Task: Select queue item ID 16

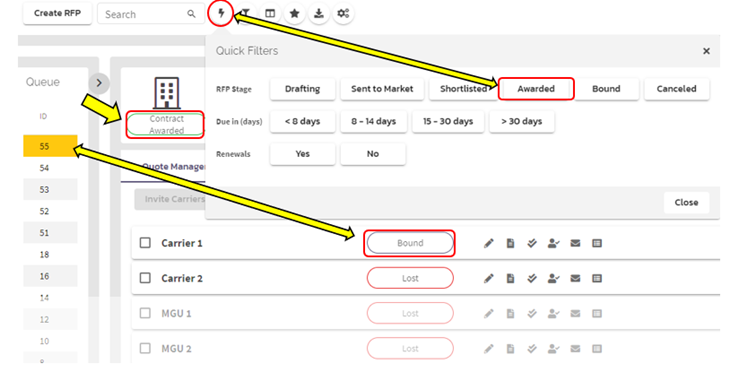Action: pos(50,276)
